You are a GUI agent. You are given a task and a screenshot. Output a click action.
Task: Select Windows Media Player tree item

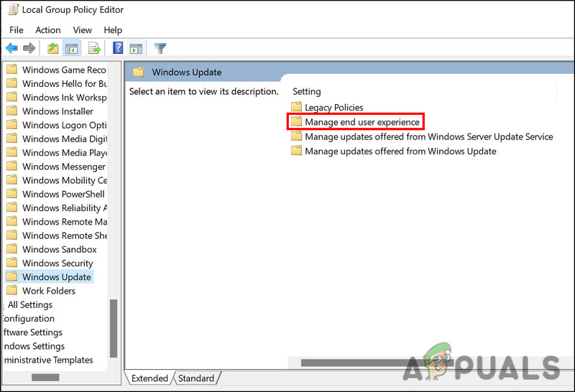65,153
